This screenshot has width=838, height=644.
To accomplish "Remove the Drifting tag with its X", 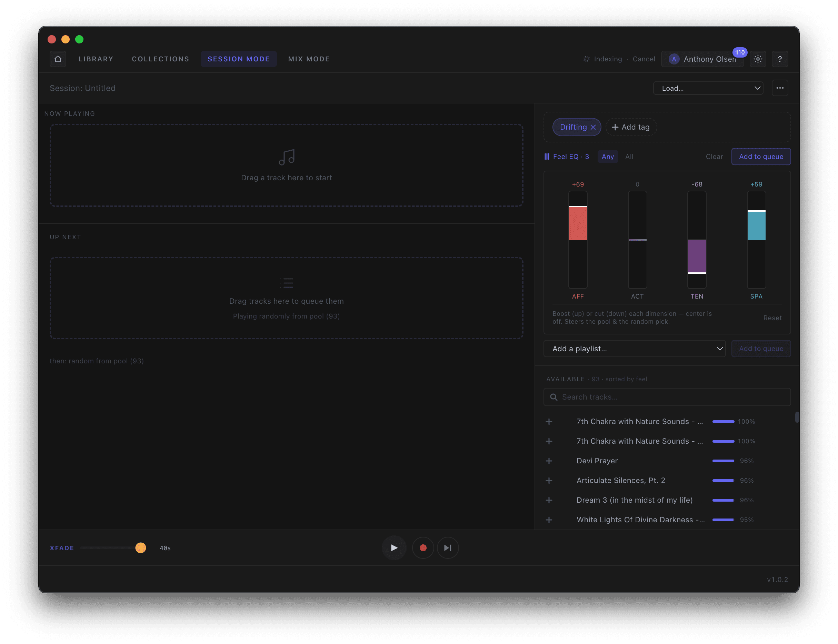I will point(593,127).
